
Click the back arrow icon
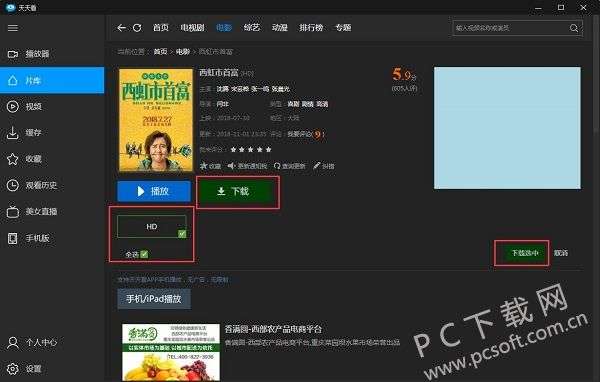point(122,28)
